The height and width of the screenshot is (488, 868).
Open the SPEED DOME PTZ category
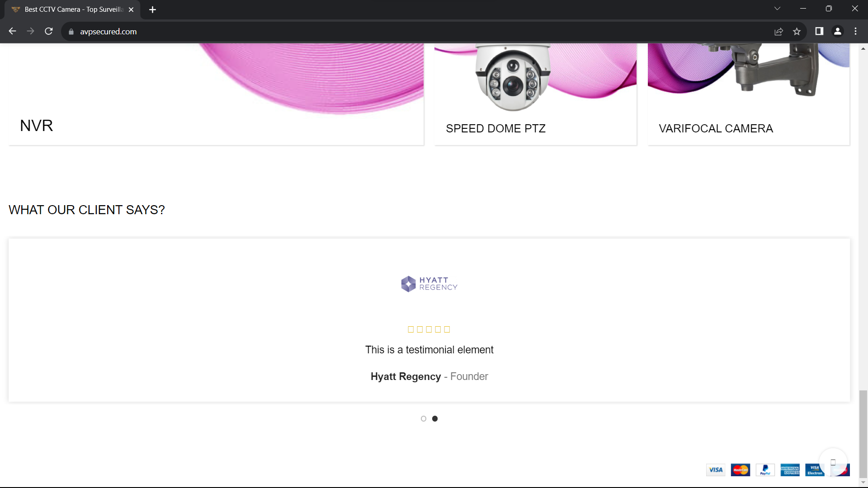[495, 129]
